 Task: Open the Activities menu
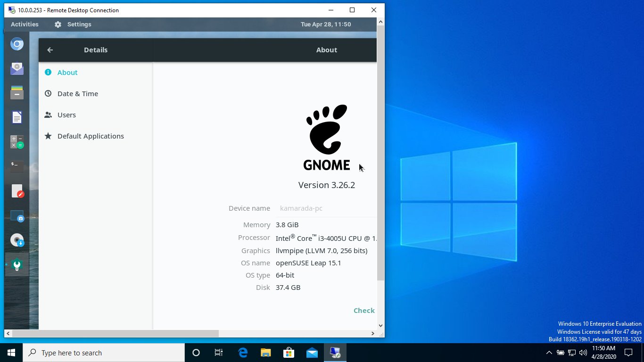click(25, 24)
